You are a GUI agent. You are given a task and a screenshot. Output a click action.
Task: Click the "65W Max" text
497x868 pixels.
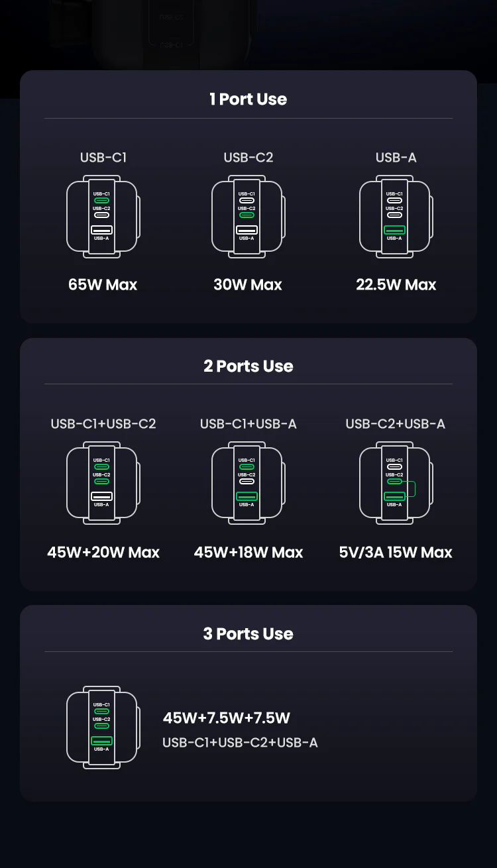pyautogui.click(x=103, y=285)
